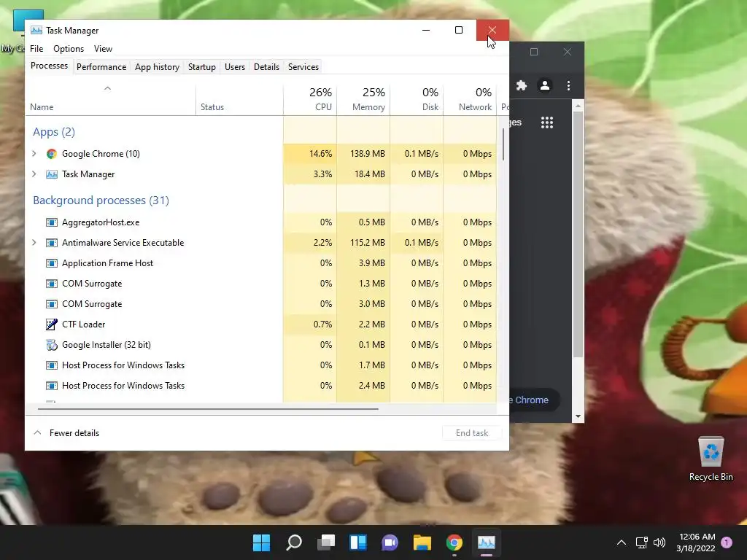
Task: Sort by Name column header
Action: [111, 99]
